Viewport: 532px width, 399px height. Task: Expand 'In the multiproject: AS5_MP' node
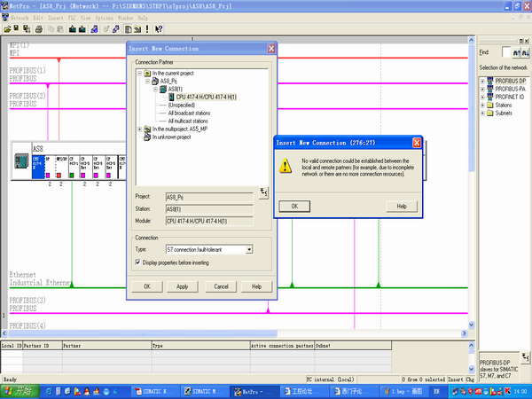(x=139, y=129)
